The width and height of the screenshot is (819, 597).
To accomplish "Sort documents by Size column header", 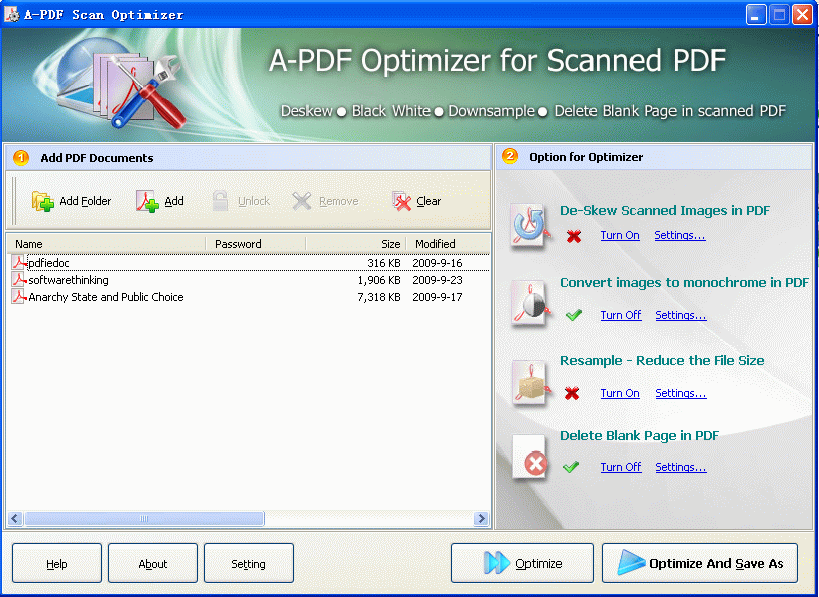I will pos(355,244).
